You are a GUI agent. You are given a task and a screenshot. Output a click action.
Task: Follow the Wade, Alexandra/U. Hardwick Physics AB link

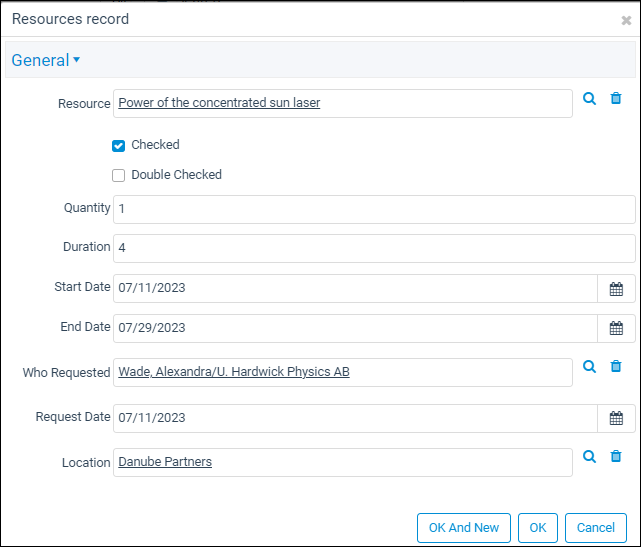click(x=234, y=372)
